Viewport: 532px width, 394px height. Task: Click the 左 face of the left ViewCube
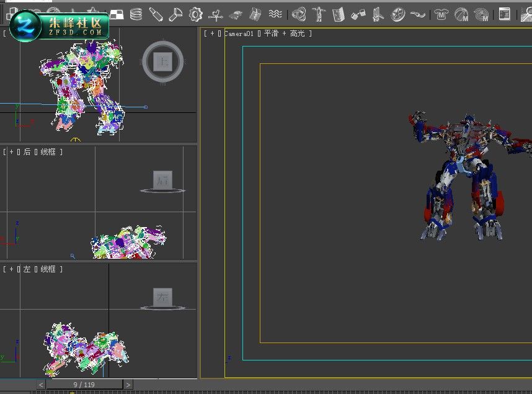(x=163, y=297)
